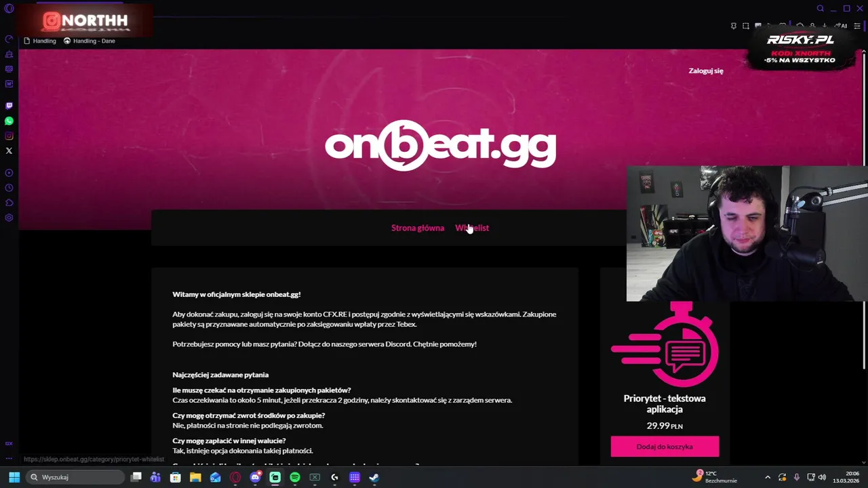Click the page vertical scrollbar
The height and width of the screenshot is (488, 868).
(x=864, y=210)
